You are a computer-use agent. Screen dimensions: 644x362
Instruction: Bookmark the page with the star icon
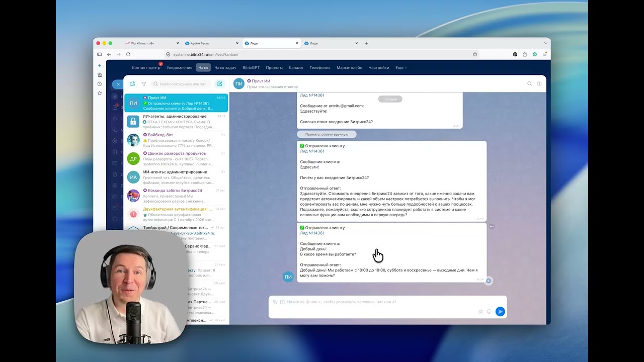point(475,54)
